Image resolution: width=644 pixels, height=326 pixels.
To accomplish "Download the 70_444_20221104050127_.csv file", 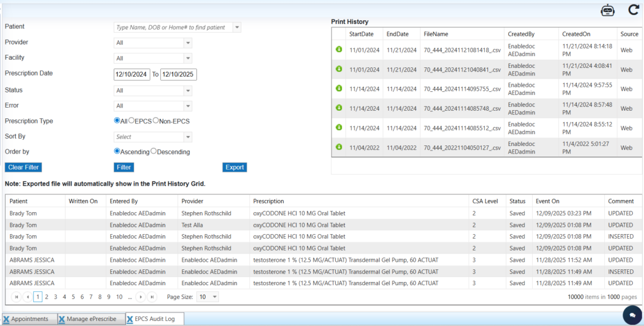I will [338, 147].
